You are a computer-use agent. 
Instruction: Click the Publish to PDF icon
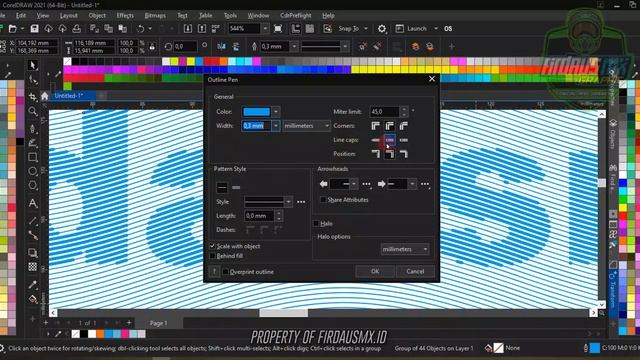pos(216,29)
